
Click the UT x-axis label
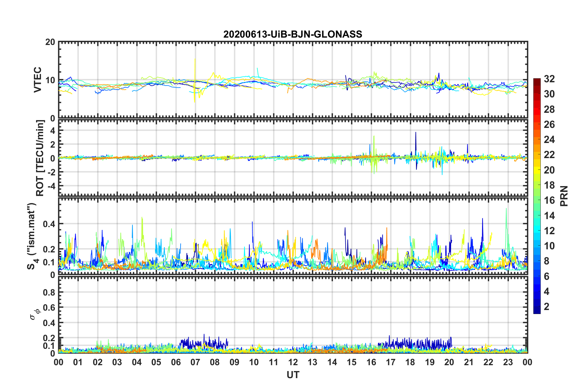pyautogui.click(x=293, y=374)
